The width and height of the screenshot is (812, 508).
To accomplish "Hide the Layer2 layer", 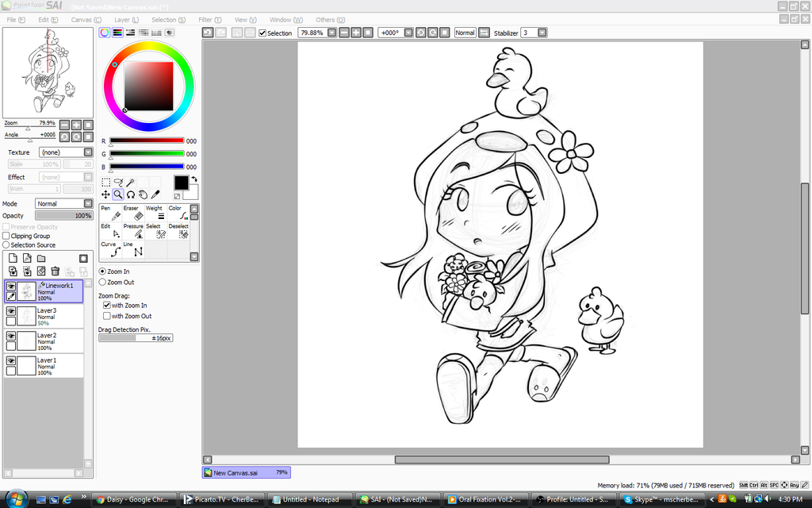I will (11, 336).
